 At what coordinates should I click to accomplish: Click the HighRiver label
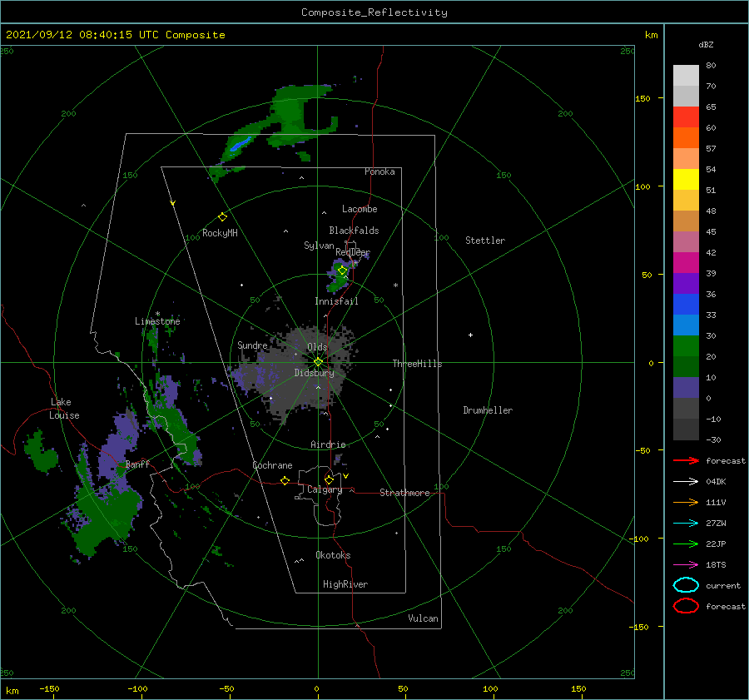coord(345,584)
